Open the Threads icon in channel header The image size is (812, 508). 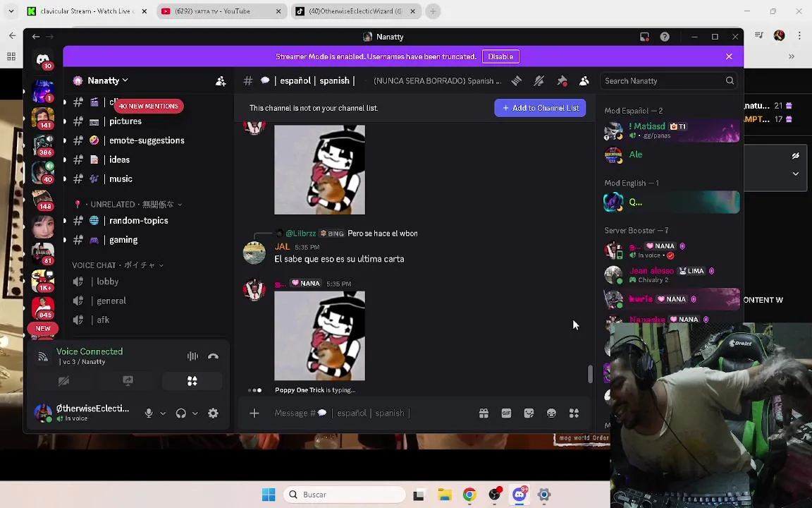[x=516, y=81]
